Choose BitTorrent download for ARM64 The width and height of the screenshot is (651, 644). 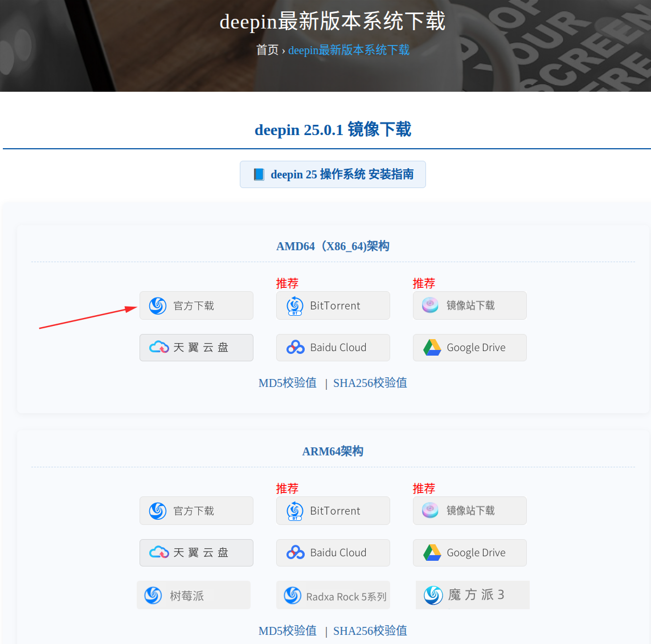333,511
